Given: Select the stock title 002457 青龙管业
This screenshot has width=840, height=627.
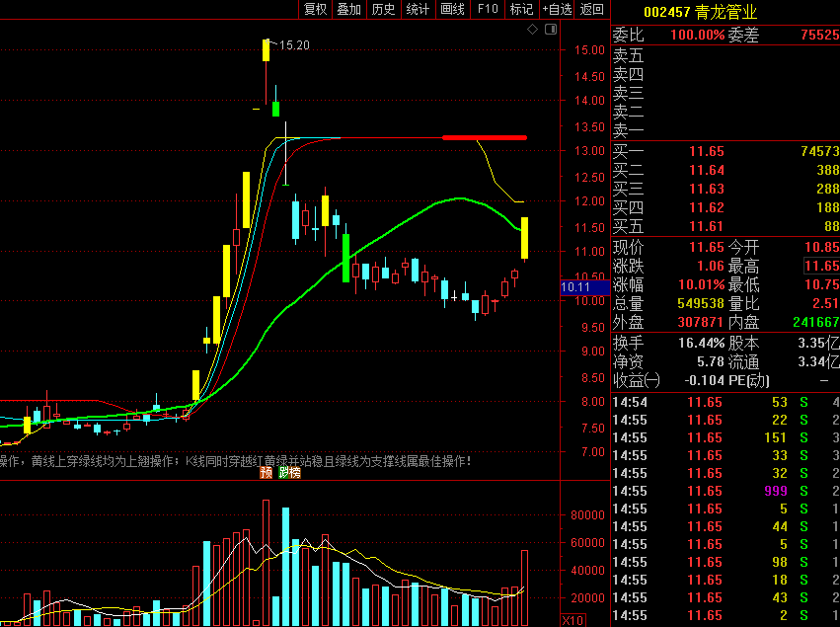Looking at the screenshot, I should pos(700,12).
